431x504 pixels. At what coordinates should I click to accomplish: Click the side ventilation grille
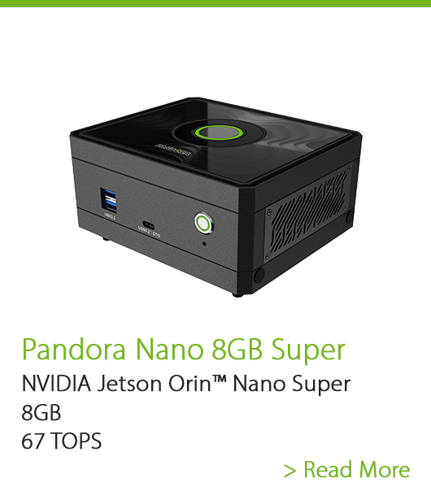point(309,214)
